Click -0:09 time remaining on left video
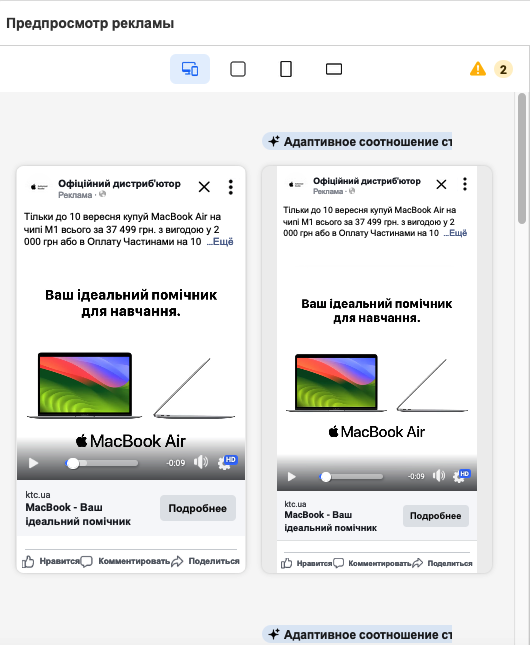This screenshot has width=530, height=645. [x=176, y=463]
